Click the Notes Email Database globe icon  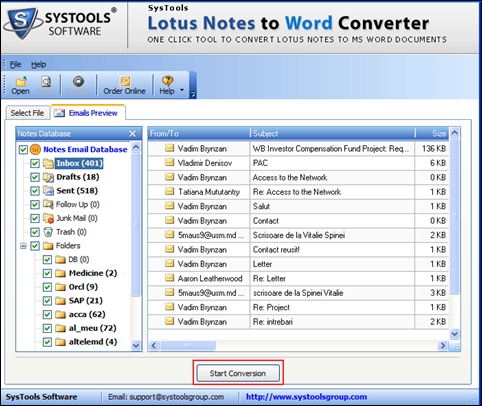pyautogui.click(x=35, y=149)
